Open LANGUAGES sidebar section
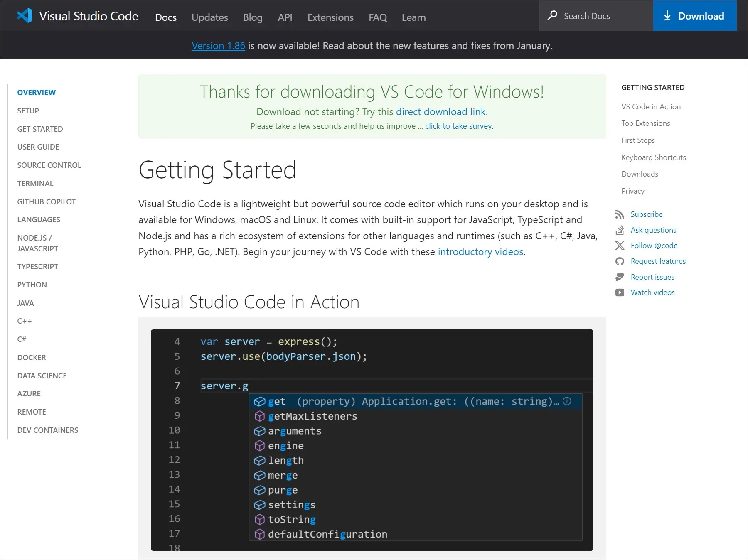This screenshot has width=748, height=560. tap(39, 220)
